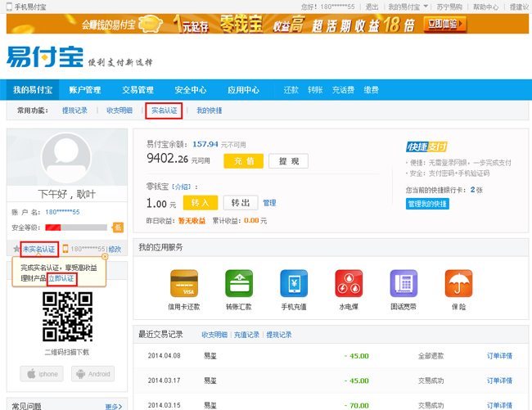Click the 转入 transfer-in button
This screenshot has width=532, height=410.
coord(201,203)
